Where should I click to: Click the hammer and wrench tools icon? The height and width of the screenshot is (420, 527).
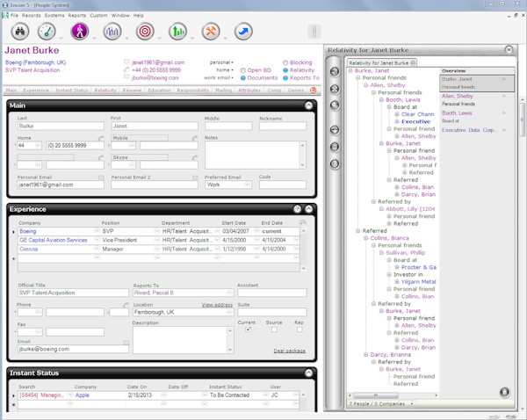click(211, 32)
